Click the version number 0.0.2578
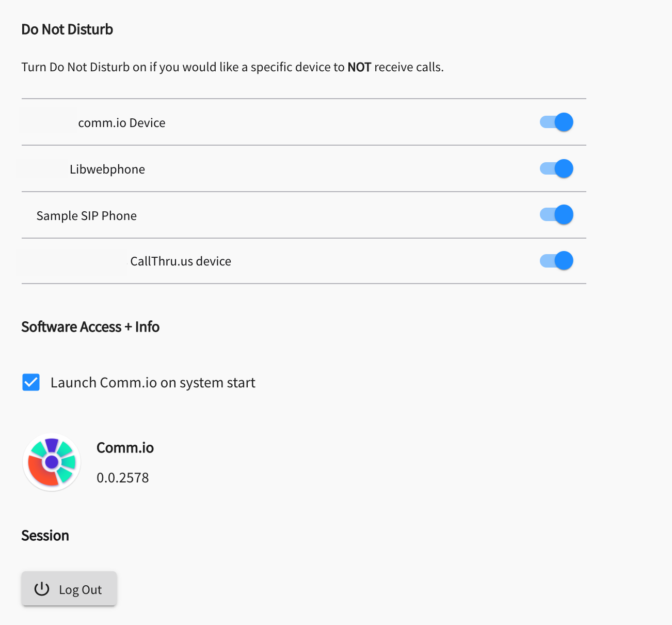The width and height of the screenshot is (672, 625). 123,478
